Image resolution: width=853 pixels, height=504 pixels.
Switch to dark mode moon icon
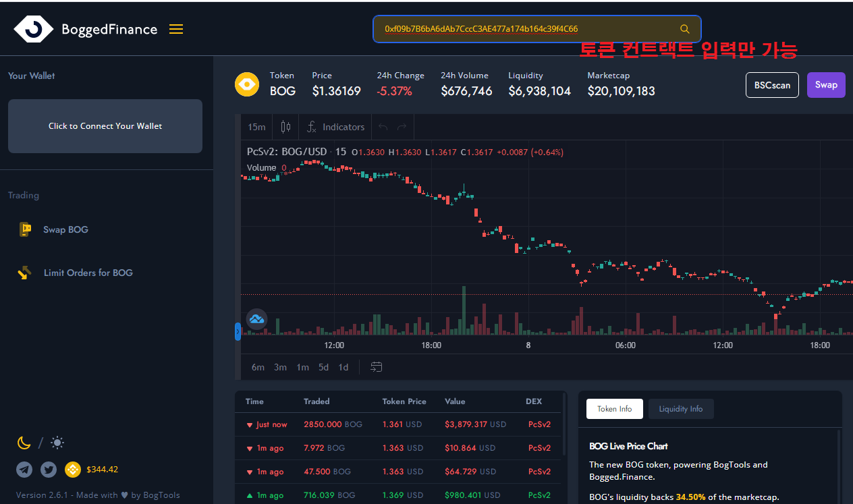coord(24,443)
